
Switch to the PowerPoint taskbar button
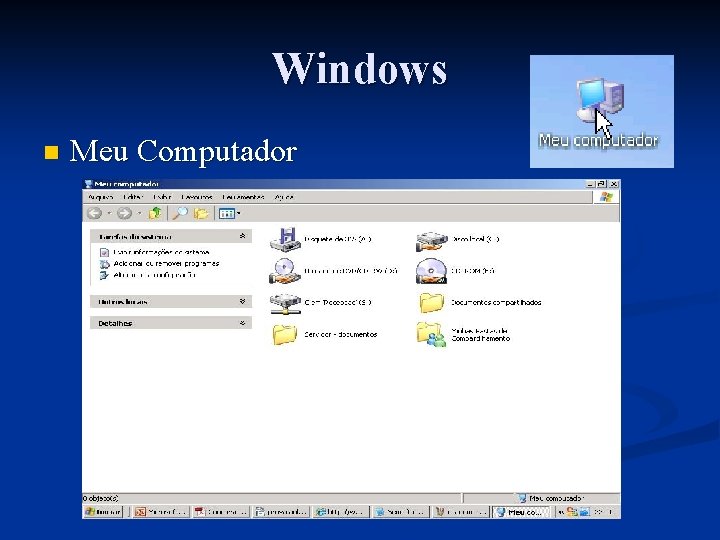coord(161,512)
